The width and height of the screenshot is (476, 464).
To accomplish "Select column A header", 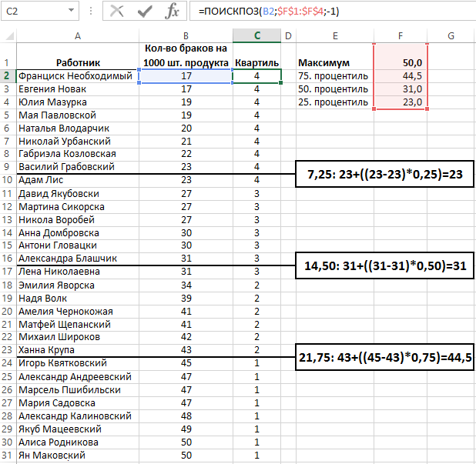I will pos(77,36).
